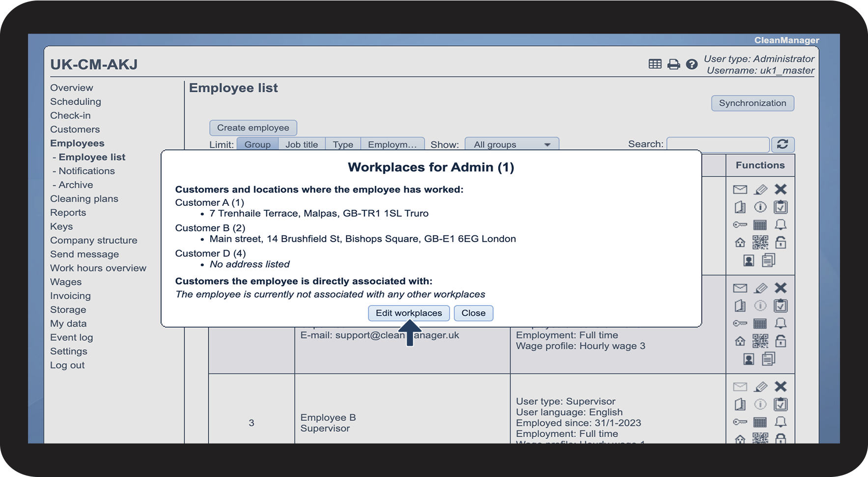
Task: Click the bell icon in Employee B's row
Action: click(x=781, y=422)
